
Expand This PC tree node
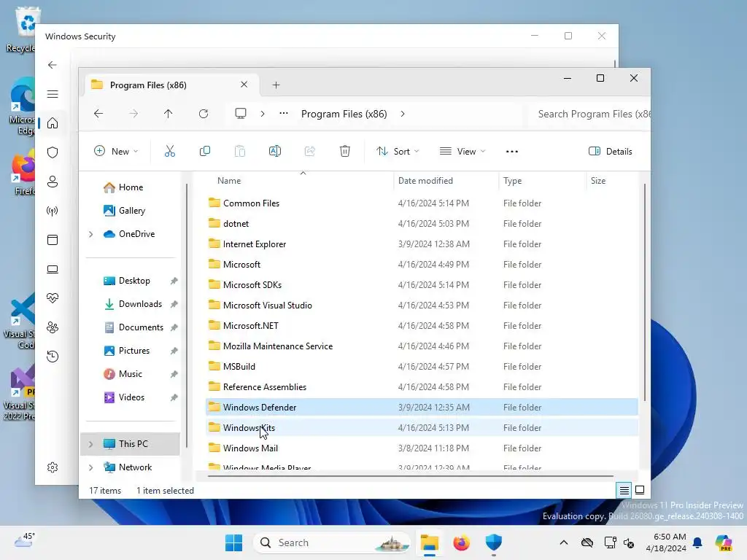90,444
